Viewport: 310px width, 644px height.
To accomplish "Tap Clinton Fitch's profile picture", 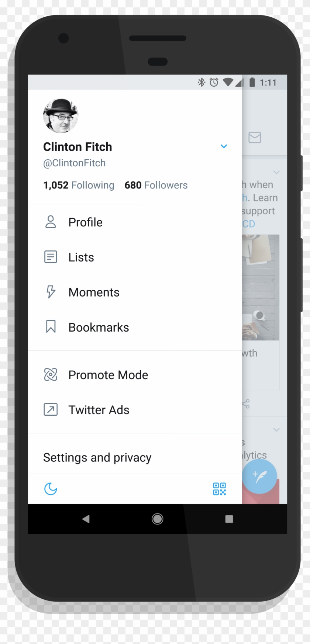I will (x=60, y=115).
